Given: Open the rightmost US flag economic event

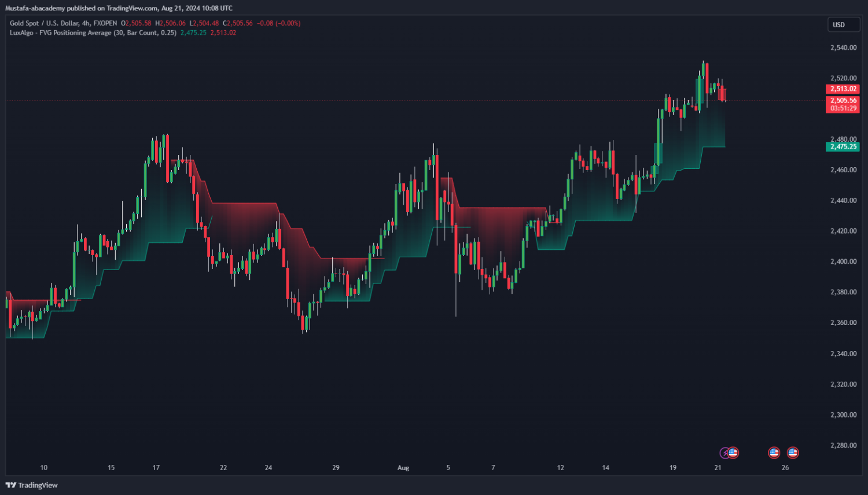Looking at the screenshot, I should [793, 453].
